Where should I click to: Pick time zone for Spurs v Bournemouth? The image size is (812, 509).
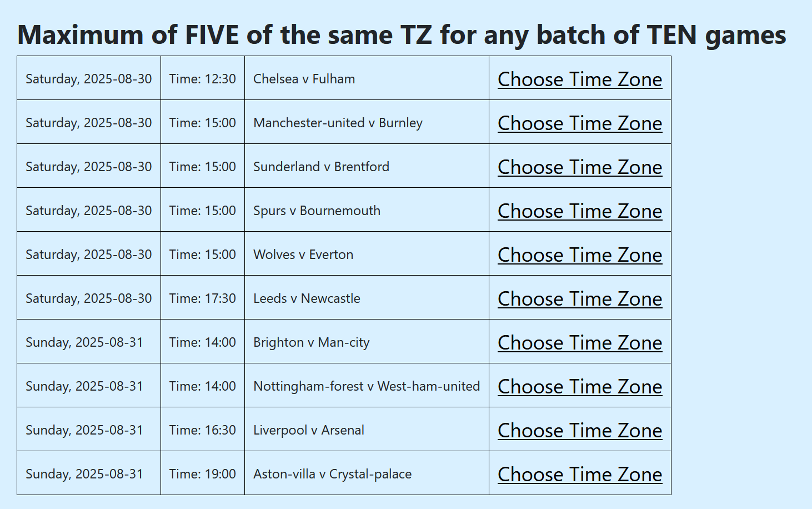579,211
